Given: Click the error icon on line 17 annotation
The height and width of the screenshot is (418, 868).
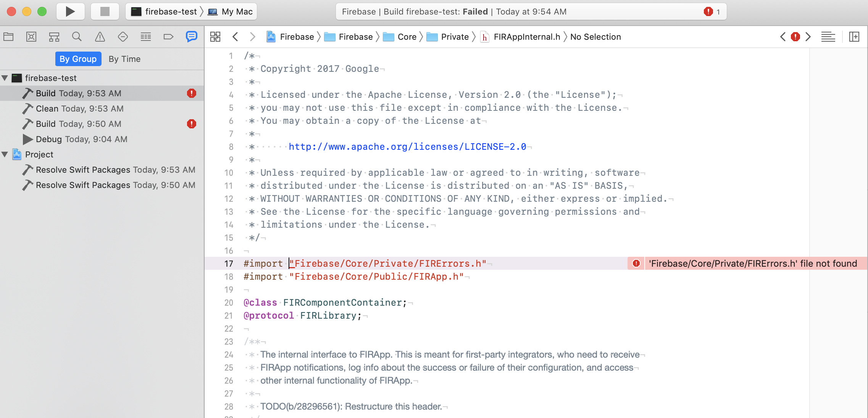Looking at the screenshot, I should [636, 263].
